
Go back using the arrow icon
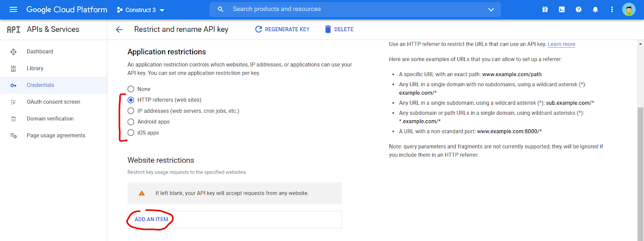tap(119, 30)
